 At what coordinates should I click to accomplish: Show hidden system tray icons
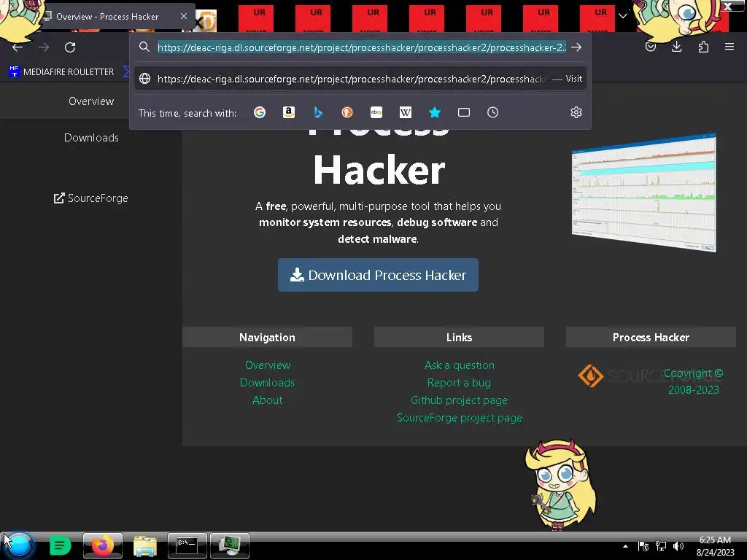coord(625,546)
